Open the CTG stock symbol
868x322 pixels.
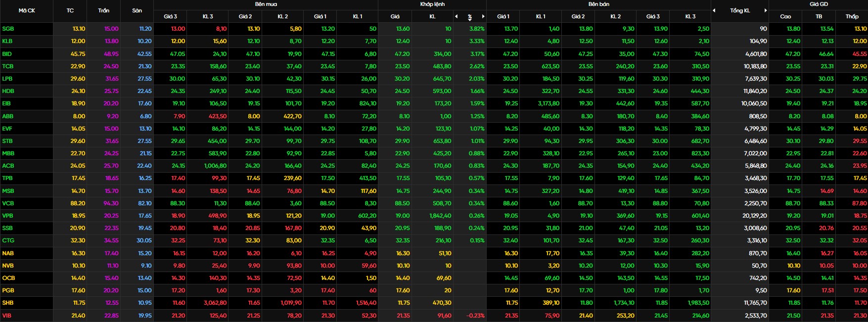coord(8,240)
